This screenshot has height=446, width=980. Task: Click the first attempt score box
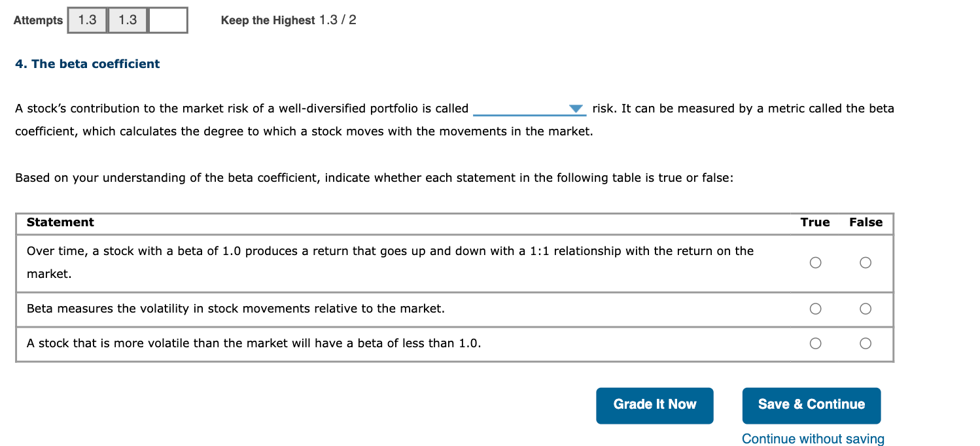pos(87,20)
